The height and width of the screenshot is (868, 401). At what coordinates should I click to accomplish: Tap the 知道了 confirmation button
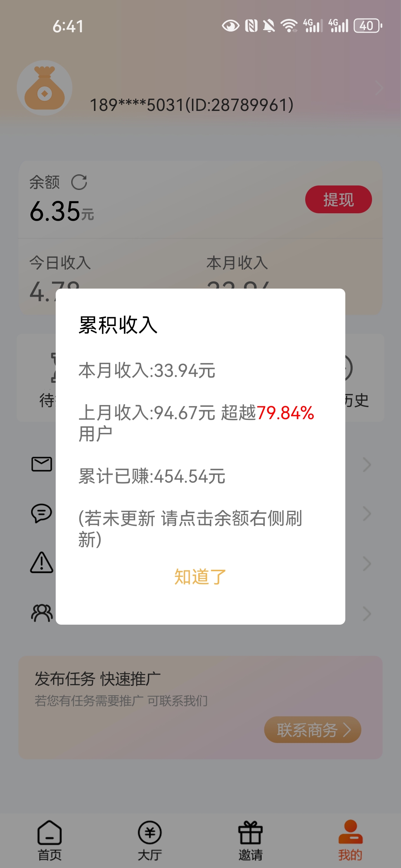[200, 577]
